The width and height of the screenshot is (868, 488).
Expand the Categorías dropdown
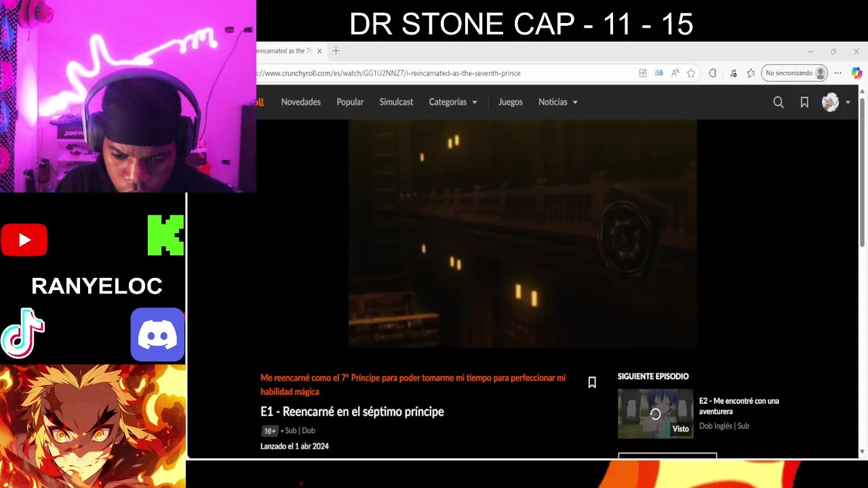(453, 102)
